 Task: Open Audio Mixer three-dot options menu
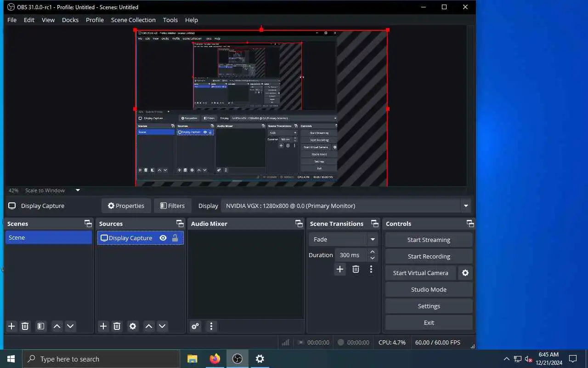coord(211,326)
